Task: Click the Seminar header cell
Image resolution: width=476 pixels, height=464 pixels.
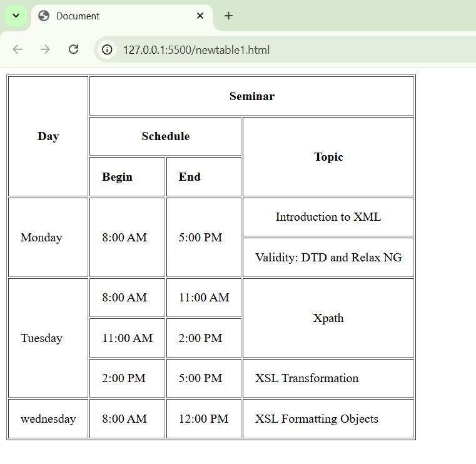Action: click(x=251, y=96)
